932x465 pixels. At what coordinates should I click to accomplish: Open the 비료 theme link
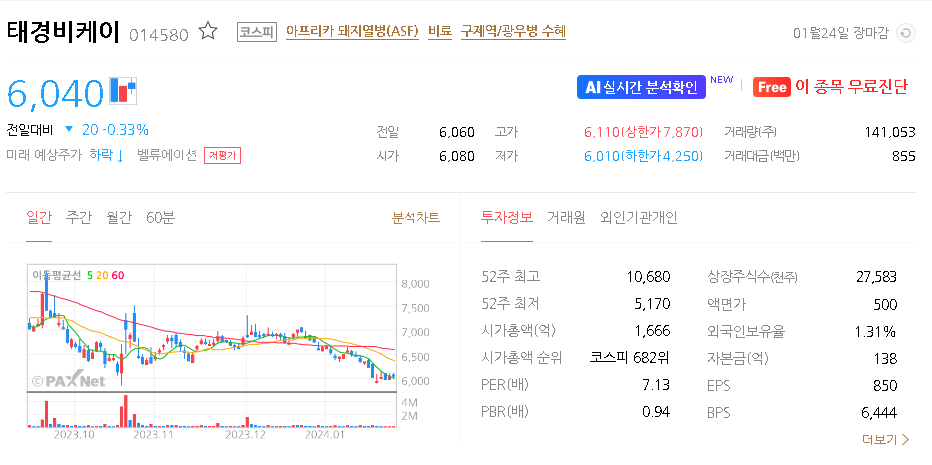tap(440, 32)
